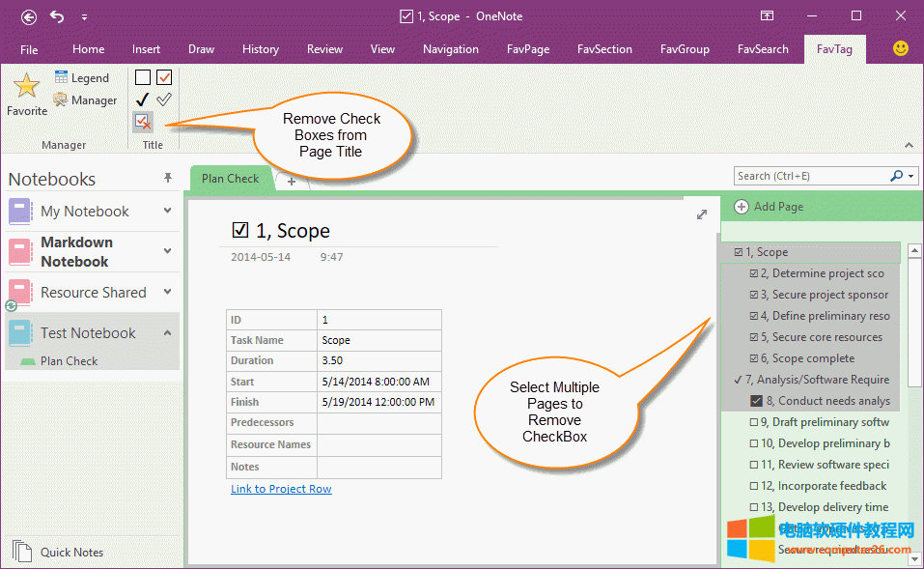
Task: Collapse the Test Notebook chevron
Action: pyautogui.click(x=168, y=332)
